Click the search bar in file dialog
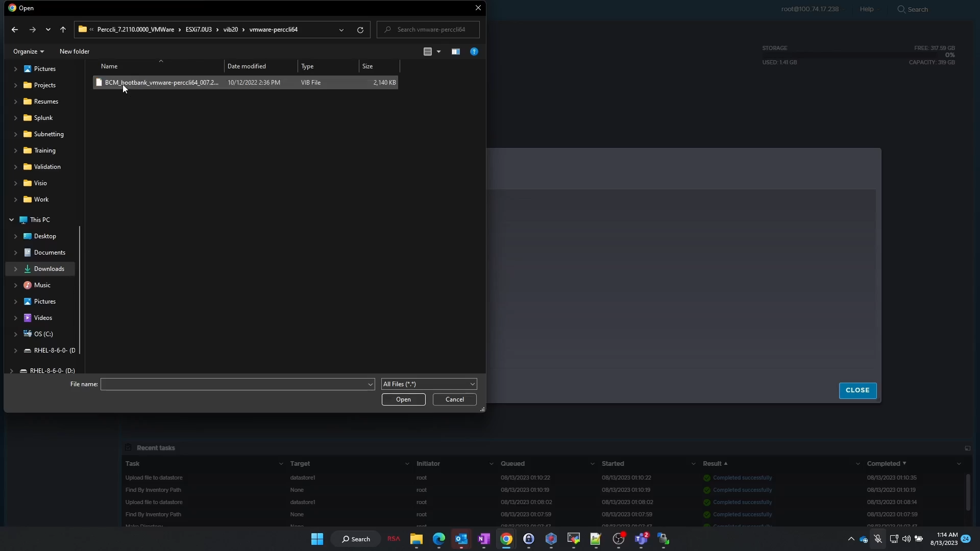 tap(431, 29)
